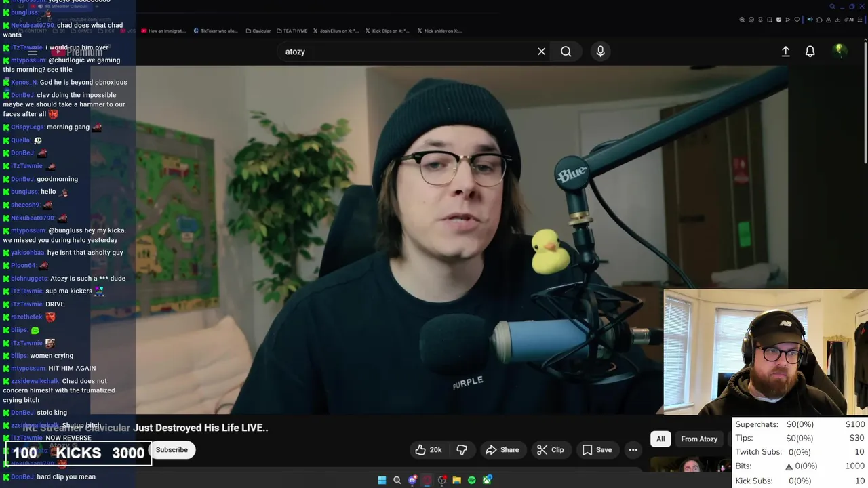Image resolution: width=868 pixels, height=488 pixels.
Task: Select the From Atozy filter chip
Action: tap(699, 439)
